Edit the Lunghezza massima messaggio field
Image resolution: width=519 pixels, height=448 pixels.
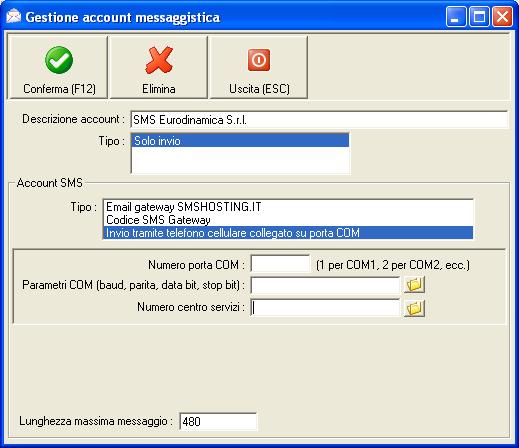[x=218, y=422]
